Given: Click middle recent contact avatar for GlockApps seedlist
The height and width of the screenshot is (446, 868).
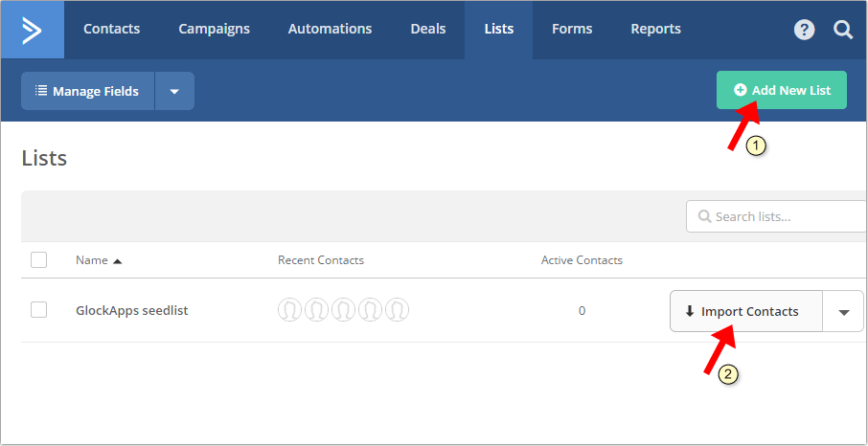Looking at the screenshot, I should coord(343,310).
